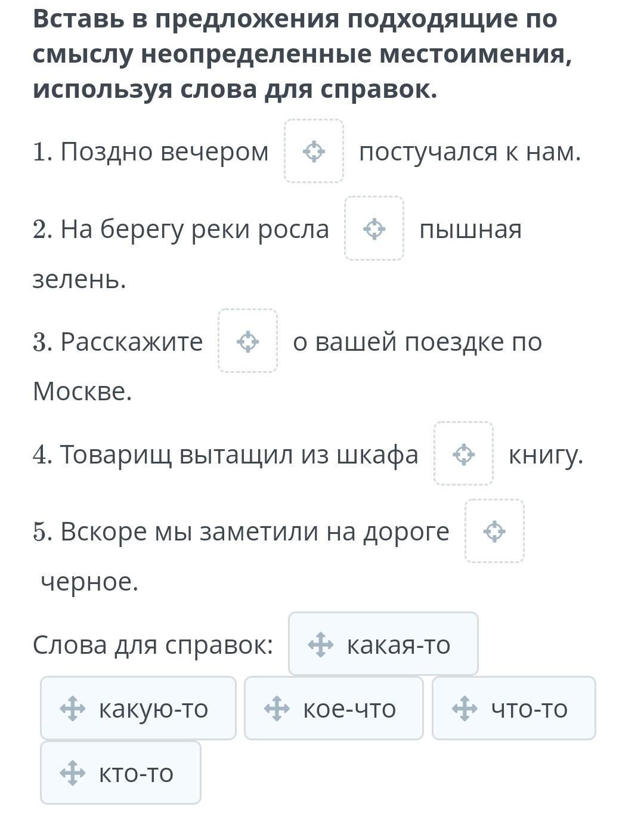
Task: Click the move icon on 'кое-что' chip
Action: pyautogui.click(x=277, y=709)
